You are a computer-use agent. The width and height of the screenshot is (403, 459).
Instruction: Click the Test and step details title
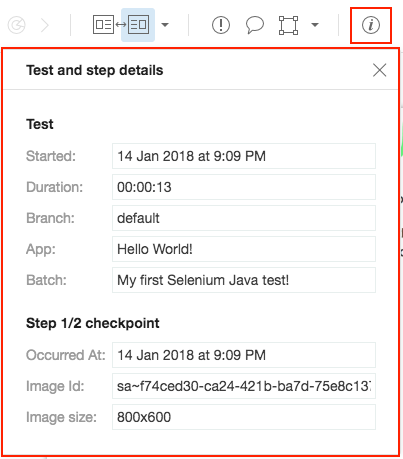95,70
